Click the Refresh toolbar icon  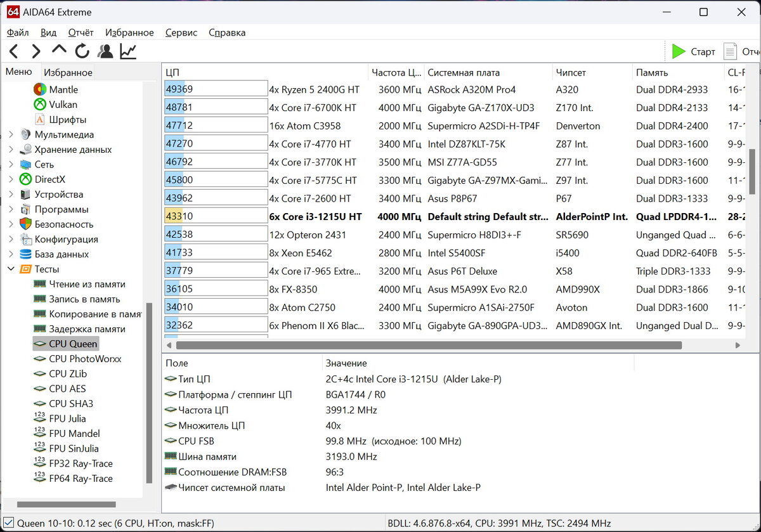[x=82, y=51]
